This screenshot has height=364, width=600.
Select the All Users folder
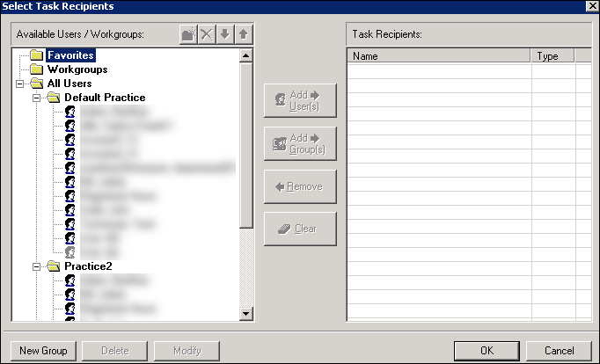70,84
